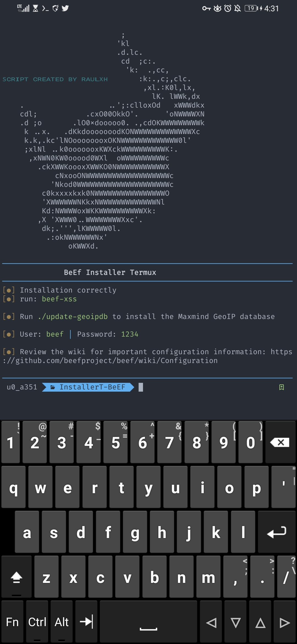Viewport: 297px width, 644px height.
Task: Toggle the Fn modifier key
Action: (x=13, y=621)
